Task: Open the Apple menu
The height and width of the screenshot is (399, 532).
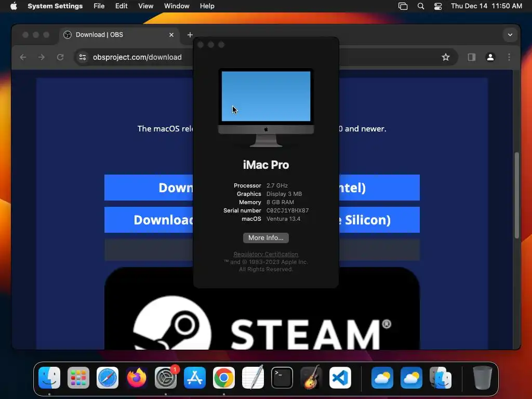Action: tap(14, 6)
